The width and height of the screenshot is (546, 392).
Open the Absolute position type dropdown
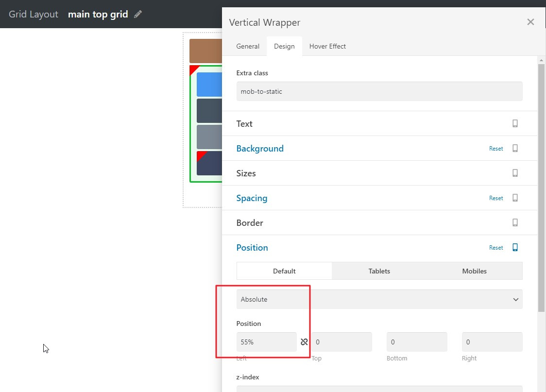click(379, 299)
